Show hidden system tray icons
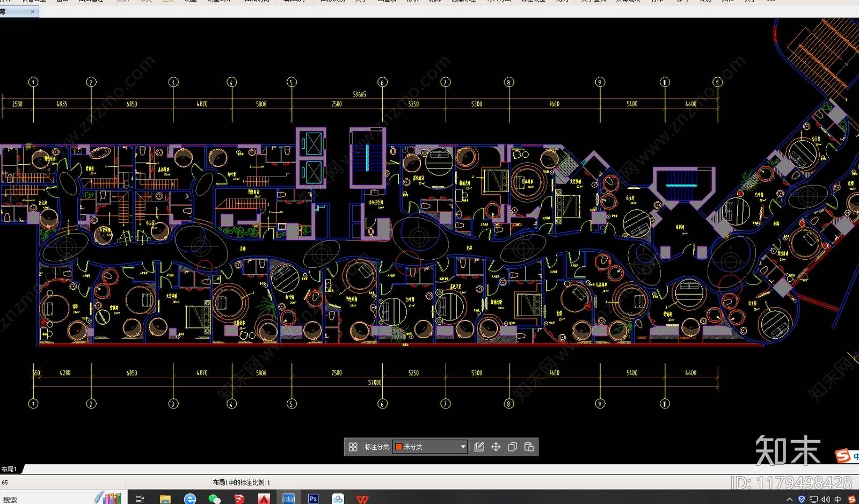This screenshot has height=504, width=859. pyautogui.click(x=789, y=499)
